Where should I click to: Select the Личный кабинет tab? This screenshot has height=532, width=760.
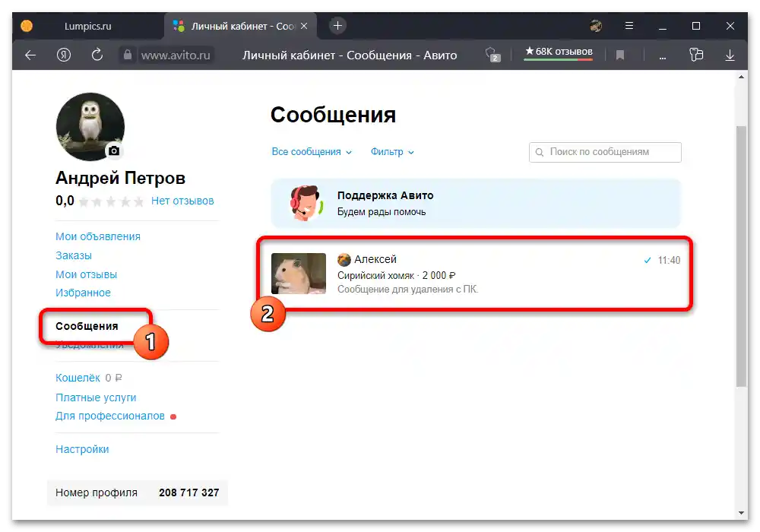pyautogui.click(x=241, y=26)
